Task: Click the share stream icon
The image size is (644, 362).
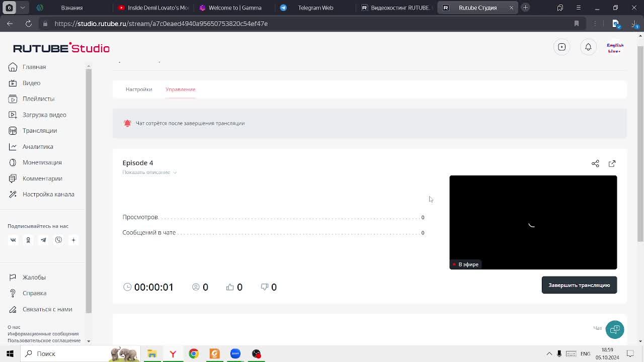Action: coord(595,163)
